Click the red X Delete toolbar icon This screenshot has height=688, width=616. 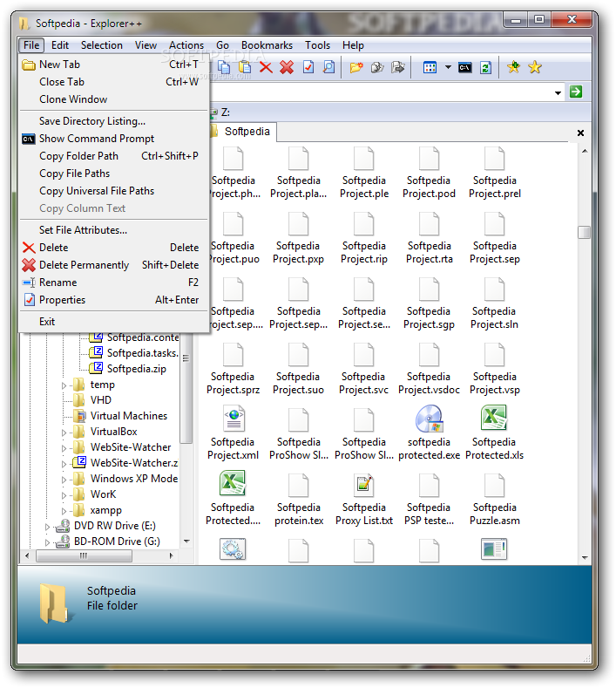pyautogui.click(x=266, y=67)
